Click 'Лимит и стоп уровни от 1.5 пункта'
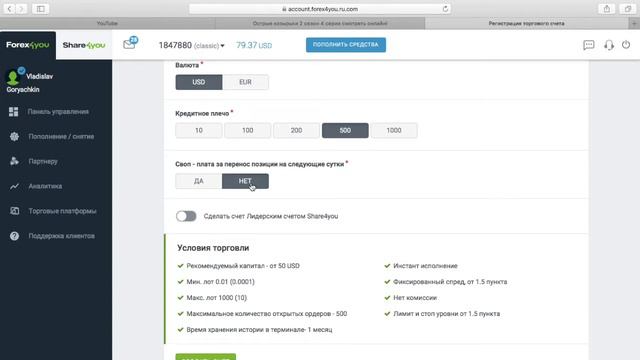This screenshot has width=640, height=360. [447, 314]
